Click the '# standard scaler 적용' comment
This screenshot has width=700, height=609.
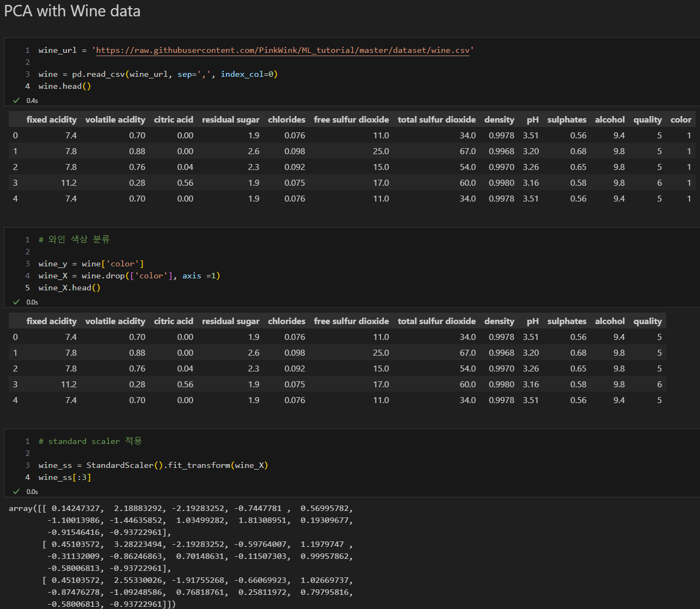[90, 441]
